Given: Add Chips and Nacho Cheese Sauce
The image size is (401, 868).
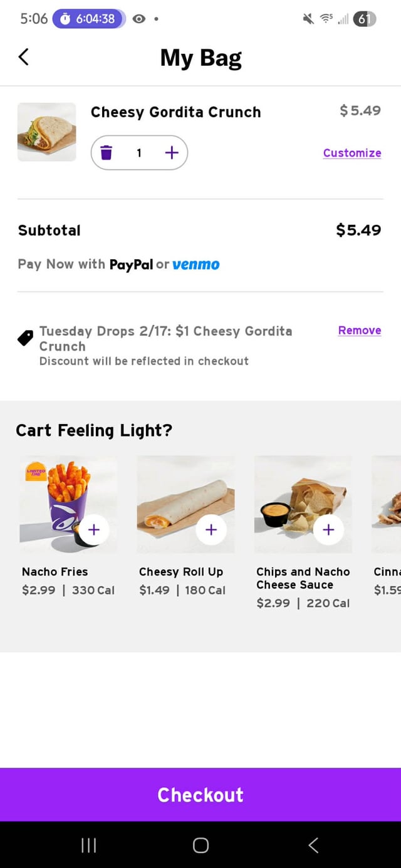Looking at the screenshot, I should click(328, 530).
